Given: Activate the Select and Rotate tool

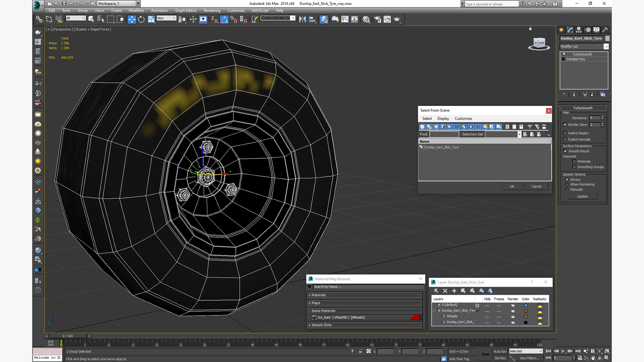Looking at the screenshot, I should pyautogui.click(x=141, y=19).
